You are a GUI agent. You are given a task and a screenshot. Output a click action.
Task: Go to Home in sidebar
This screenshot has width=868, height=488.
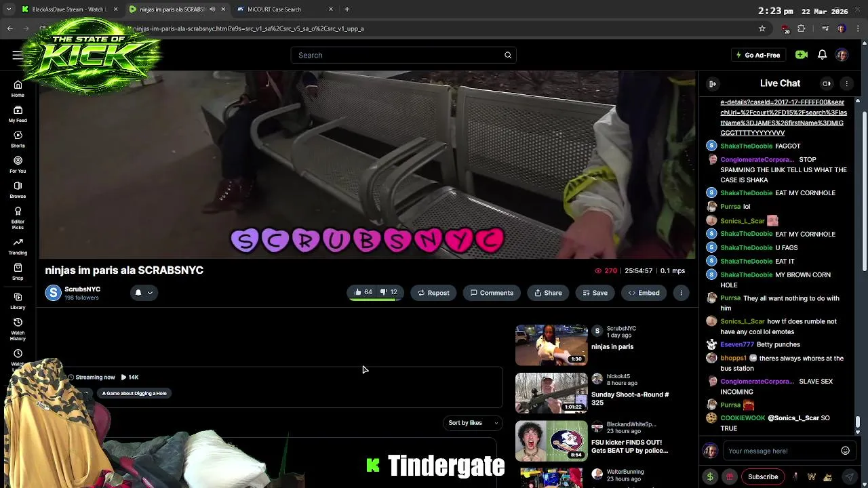point(18,89)
